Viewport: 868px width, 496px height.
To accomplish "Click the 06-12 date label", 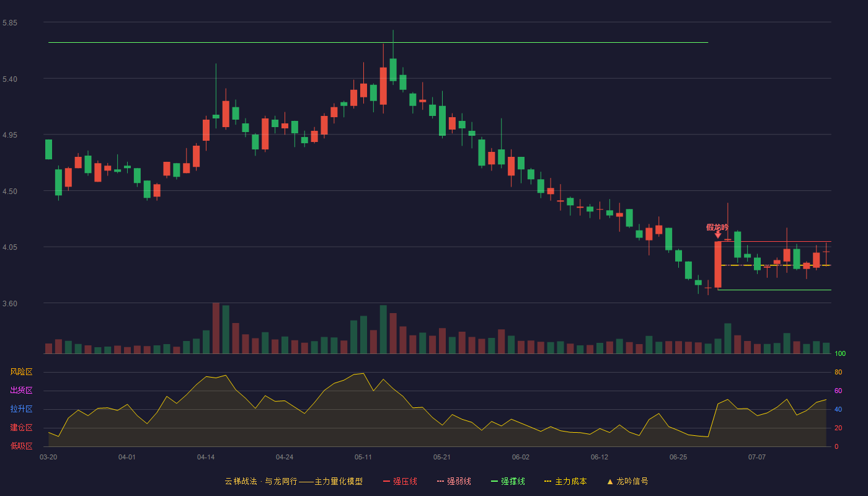I will 600,457.
